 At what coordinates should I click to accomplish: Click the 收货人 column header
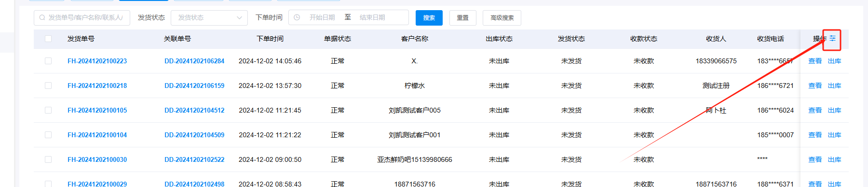(716, 39)
